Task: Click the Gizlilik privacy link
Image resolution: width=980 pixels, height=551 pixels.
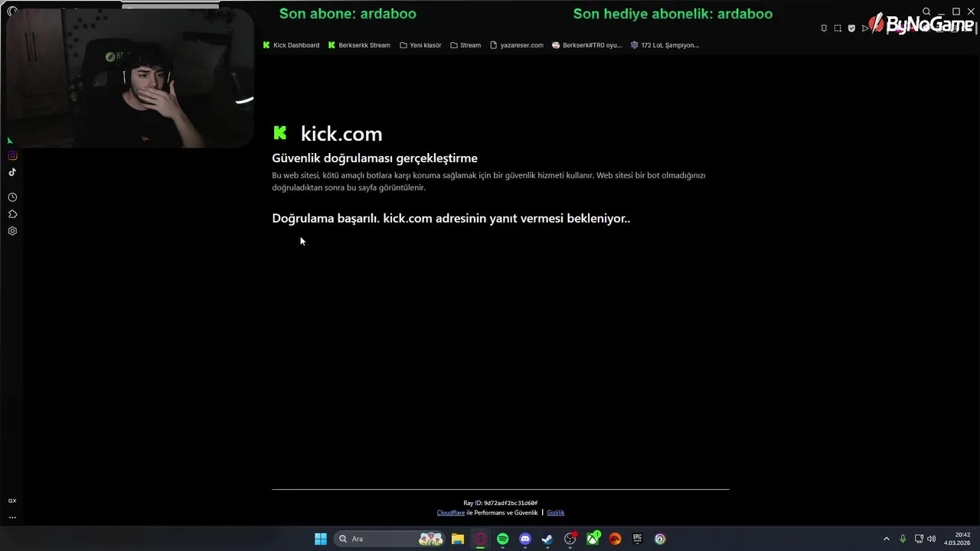Action: (x=555, y=513)
